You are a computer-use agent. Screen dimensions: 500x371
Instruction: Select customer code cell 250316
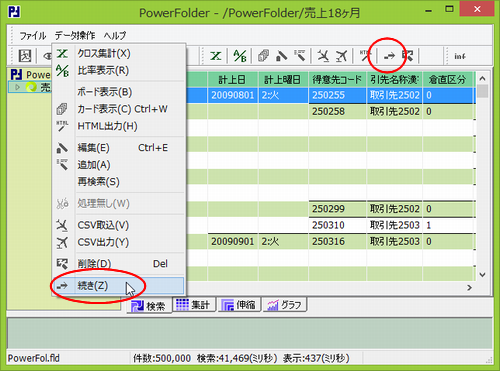point(337,241)
